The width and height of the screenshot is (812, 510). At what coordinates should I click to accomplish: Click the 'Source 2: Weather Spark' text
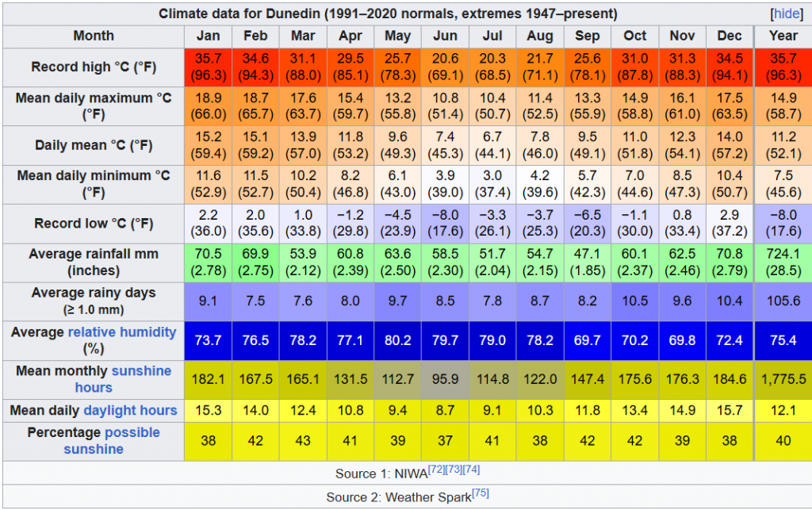(399, 497)
